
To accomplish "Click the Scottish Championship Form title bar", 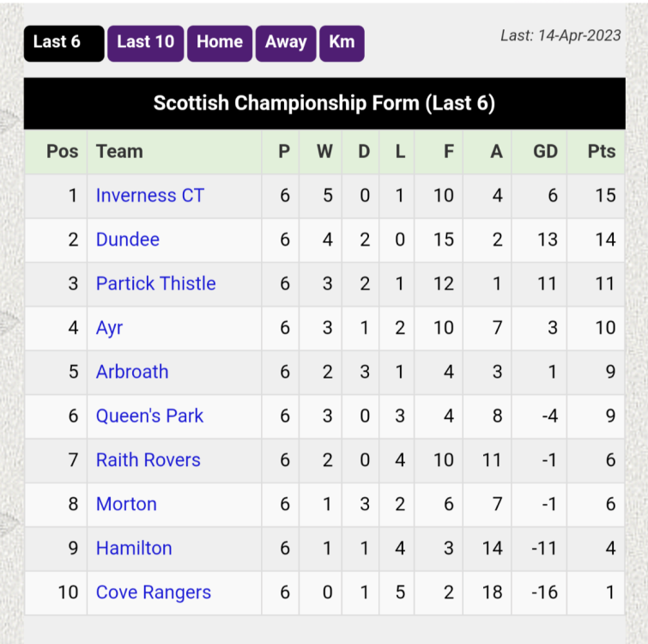I will [x=324, y=103].
